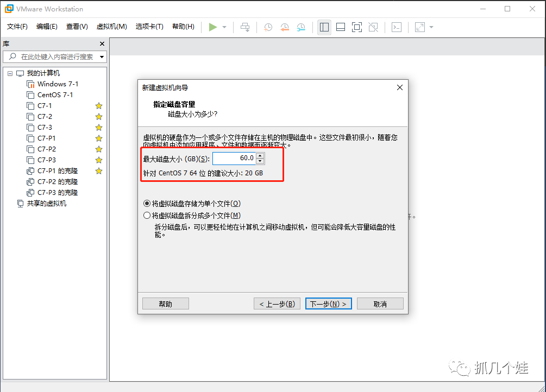
Task: Select 我的计算机 in the library tree
Action: (43, 73)
